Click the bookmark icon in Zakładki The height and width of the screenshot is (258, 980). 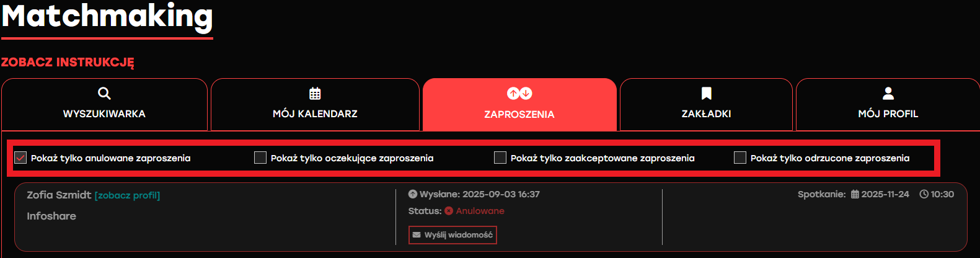706,94
